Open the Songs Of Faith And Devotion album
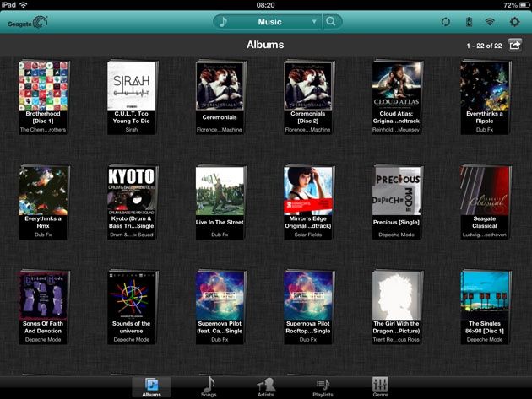This screenshot has height=399, width=532. (x=43, y=307)
